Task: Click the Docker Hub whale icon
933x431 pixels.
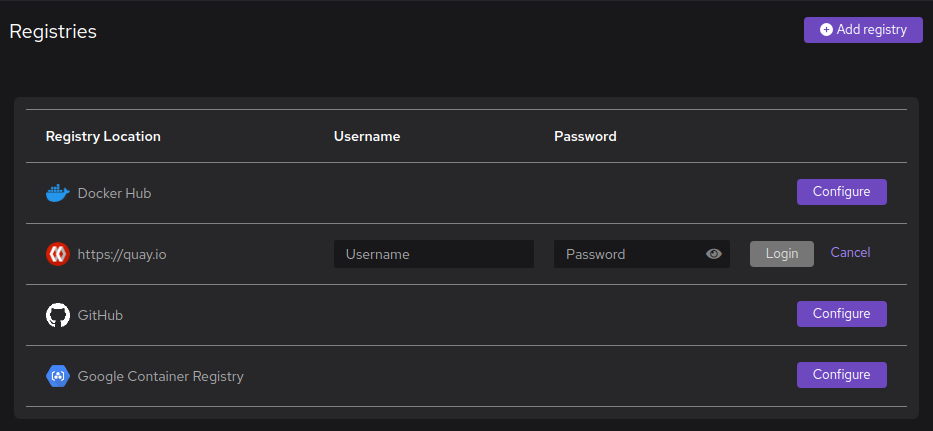Action: click(58, 193)
